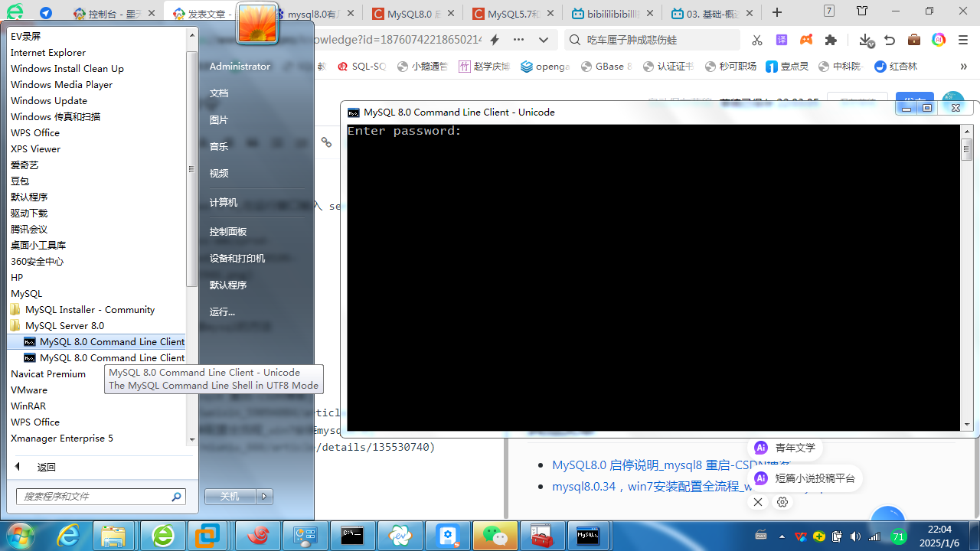
Task: Open the 红杏林 bookmark
Action: pyautogui.click(x=896, y=67)
